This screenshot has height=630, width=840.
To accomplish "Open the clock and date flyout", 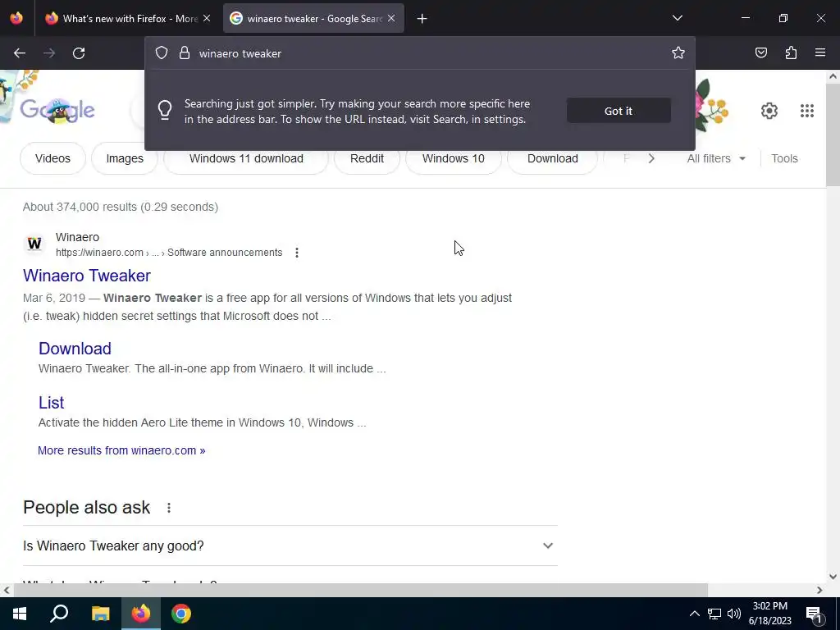I will point(769,614).
